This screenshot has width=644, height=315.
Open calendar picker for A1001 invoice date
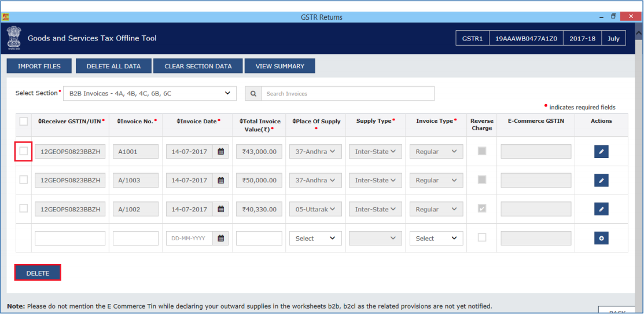pos(220,151)
